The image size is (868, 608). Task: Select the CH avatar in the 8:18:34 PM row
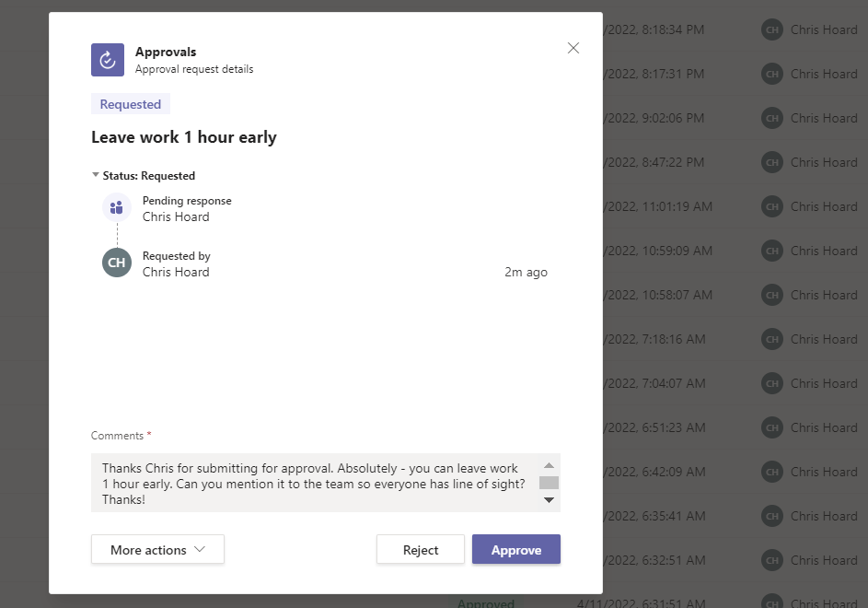[x=771, y=29]
